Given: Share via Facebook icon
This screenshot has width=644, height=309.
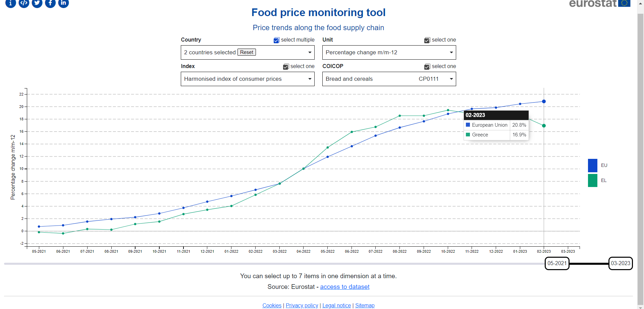Looking at the screenshot, I should (x=50, y=3).
